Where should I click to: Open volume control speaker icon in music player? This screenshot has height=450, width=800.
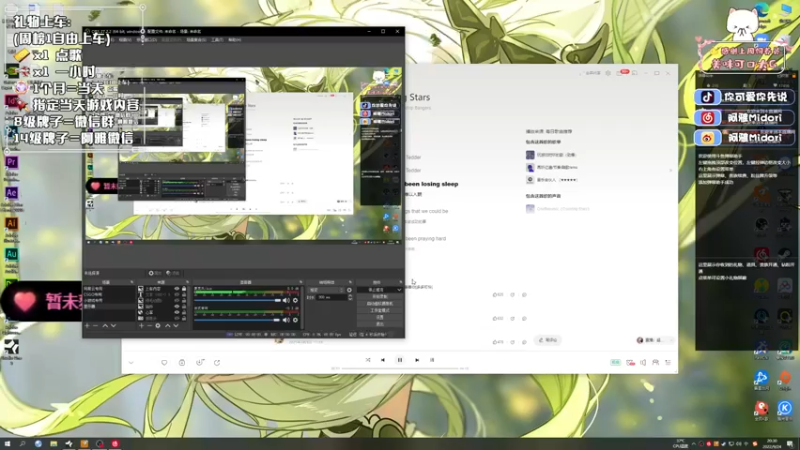[x=643, y=362]
